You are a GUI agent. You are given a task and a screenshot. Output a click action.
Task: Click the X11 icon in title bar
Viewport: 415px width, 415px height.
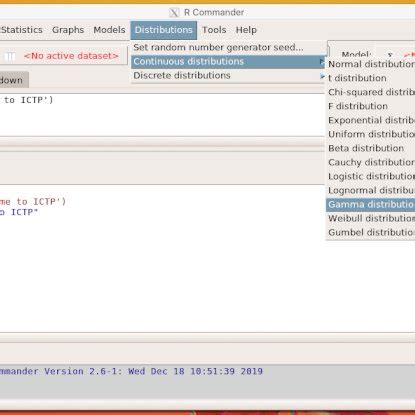click(x=174, y=13)
